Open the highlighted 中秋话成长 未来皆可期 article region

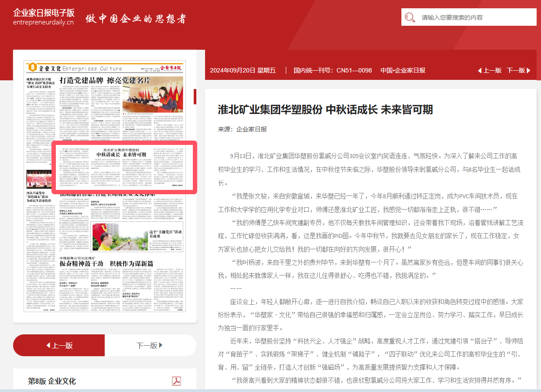click(x=124, y=167)
